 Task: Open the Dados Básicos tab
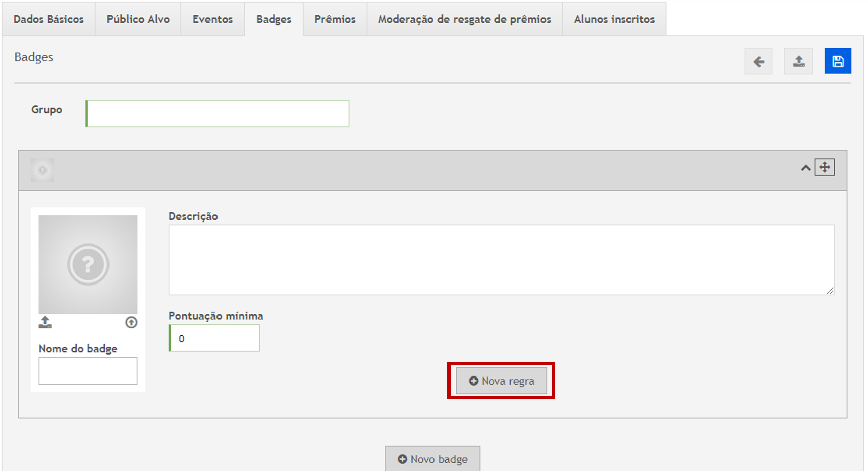point(49,19)
